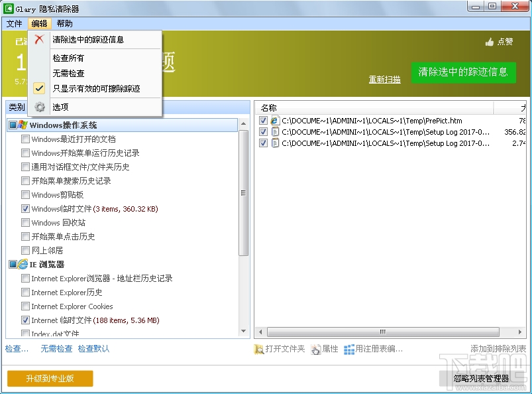Click file list horizontal scroll left arrow
The image size is (532, 394).
[x=260, y=332]
